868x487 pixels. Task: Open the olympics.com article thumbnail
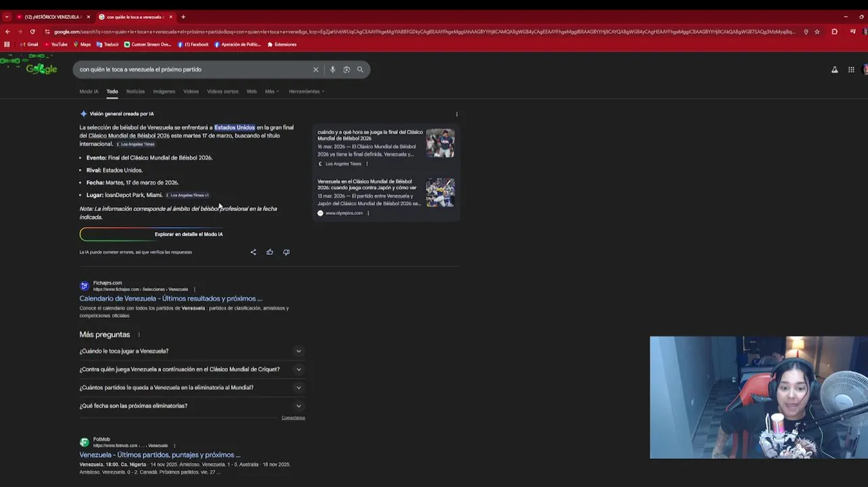tap(440, 192)
